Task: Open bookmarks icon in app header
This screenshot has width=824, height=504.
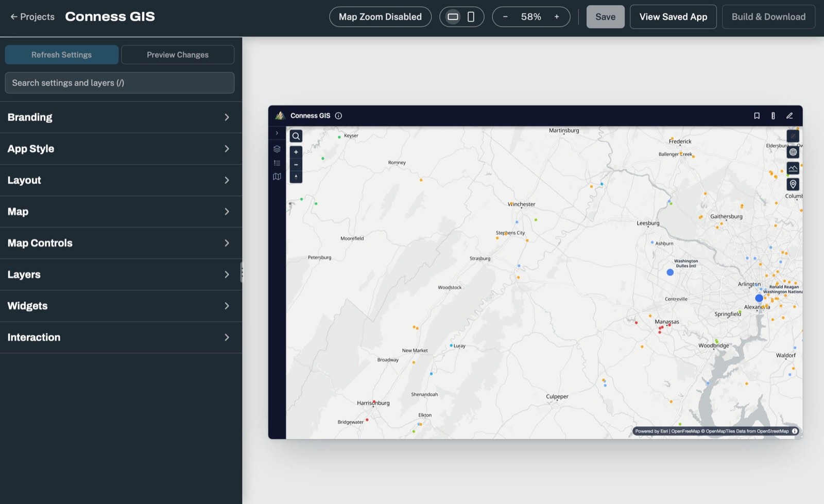Action: click(757, 116)
